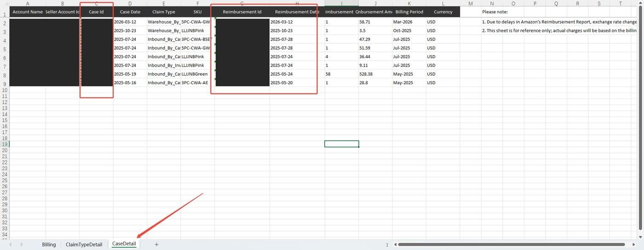Click the 'Reimbursement Id' header cell
644x250 pixels.
coord(242,12)
